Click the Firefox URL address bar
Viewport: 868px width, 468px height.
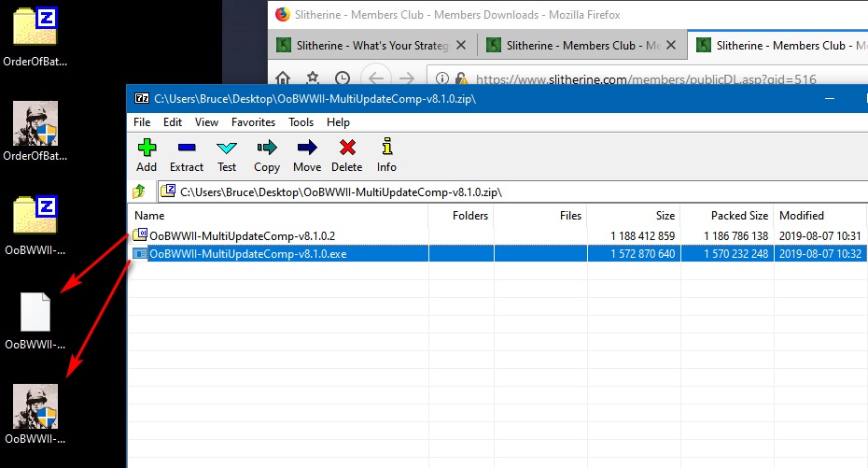644,80
